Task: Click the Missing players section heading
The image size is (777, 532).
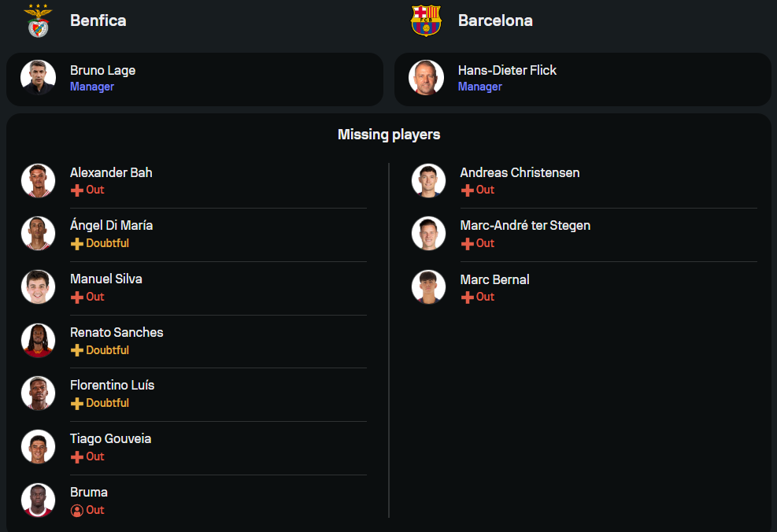Action: (389, 135)
